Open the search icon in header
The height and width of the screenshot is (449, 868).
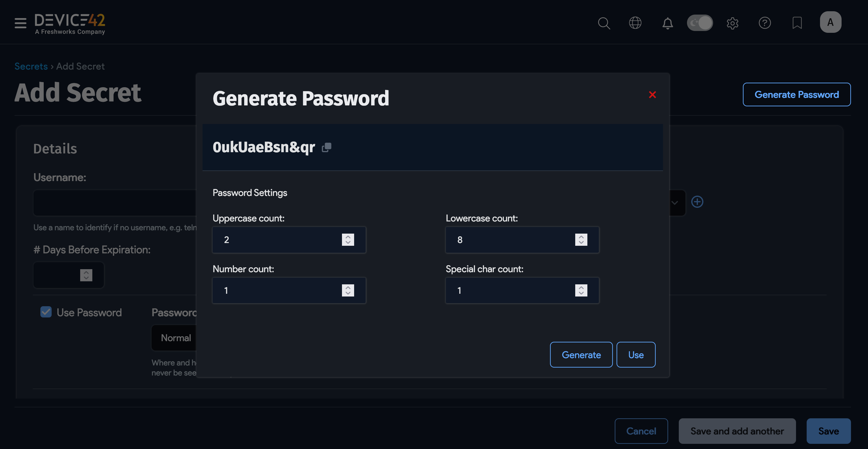coord(604,23)
